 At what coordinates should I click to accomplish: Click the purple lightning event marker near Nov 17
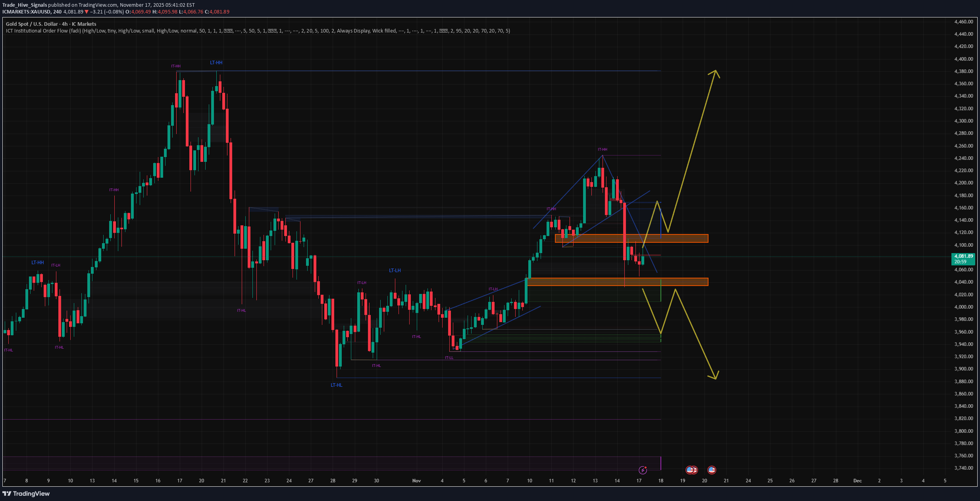click(643, 471)
